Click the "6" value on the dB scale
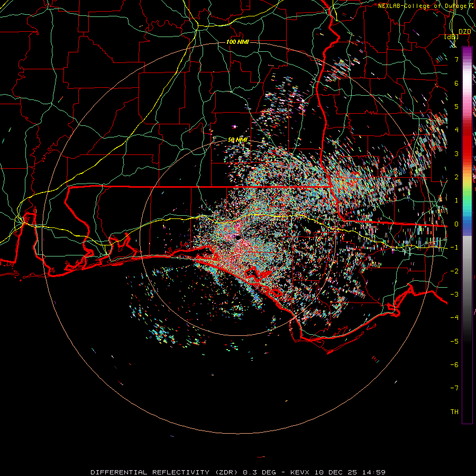476x476 pixels. point(456,83)
